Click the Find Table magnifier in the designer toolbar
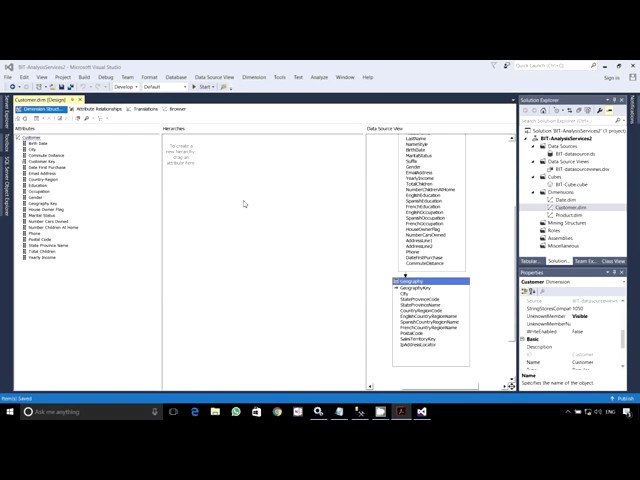The height and width of the screenshot is (480, 640). pyautogui.click(x=87, y=118)
